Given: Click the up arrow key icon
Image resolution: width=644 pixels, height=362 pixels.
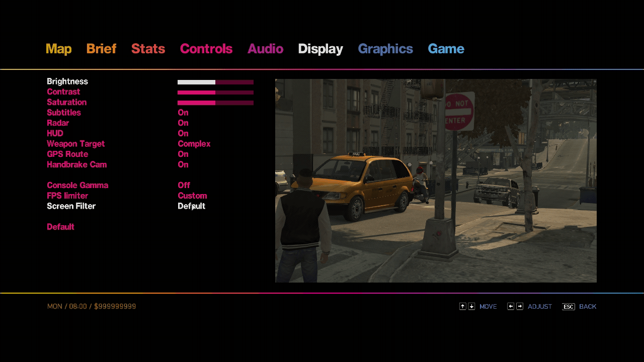Looking at the screenshot, I should pos(462,306).
